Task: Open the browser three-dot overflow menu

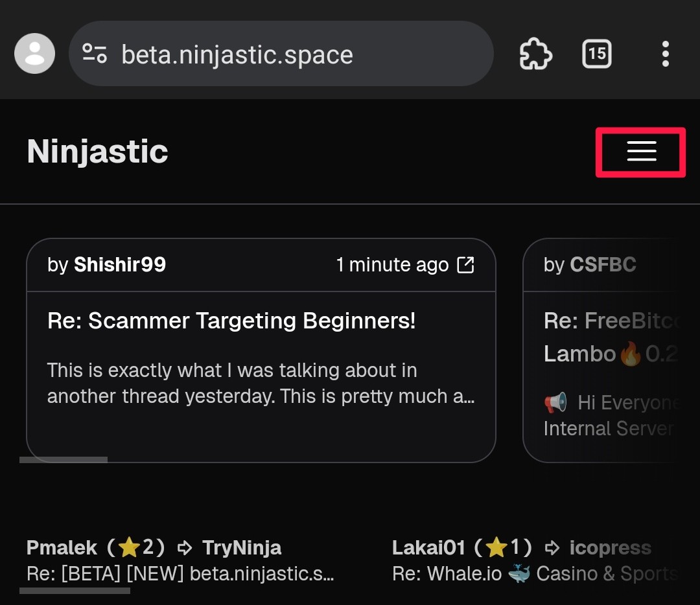Action: pyautogui.click(x=665, y=54)
